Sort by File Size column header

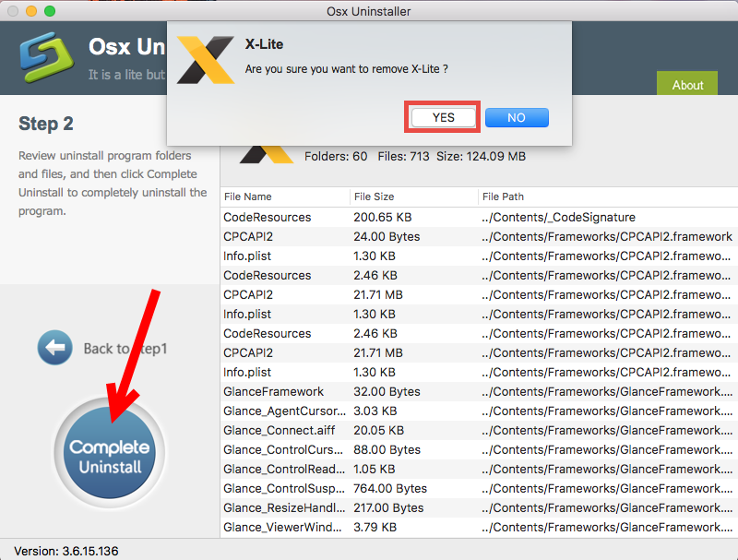tap(374, 197)
